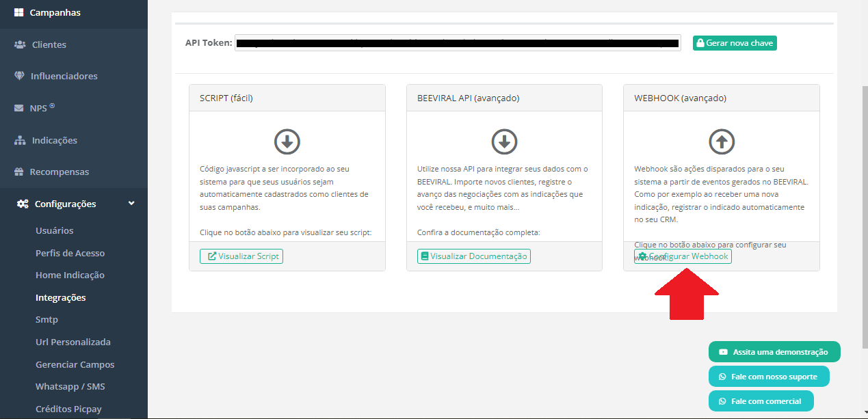Viewport: 868px width, 419px height.
Task: Open Smtp settings
Action: (x=47, y=320)
